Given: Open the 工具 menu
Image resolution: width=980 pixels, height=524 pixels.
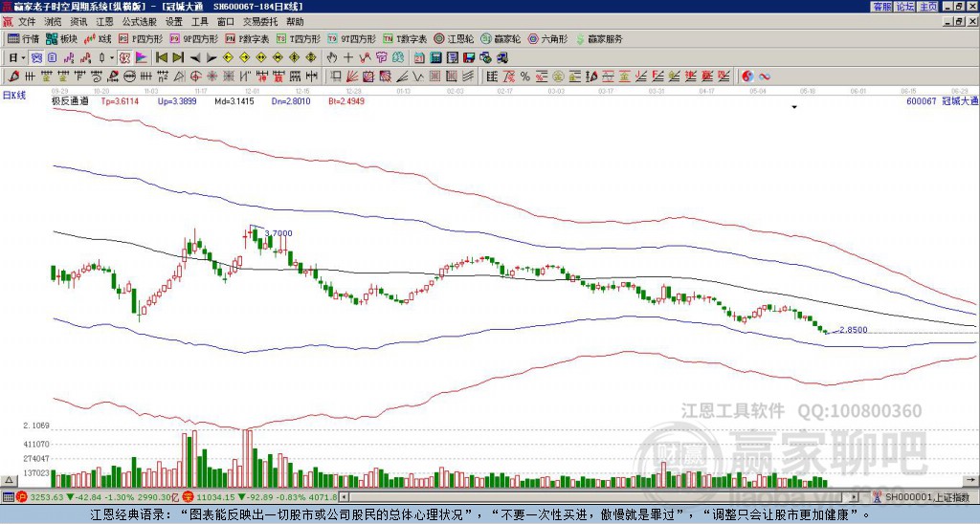Looking at the screenshot, I should [199, 22].
